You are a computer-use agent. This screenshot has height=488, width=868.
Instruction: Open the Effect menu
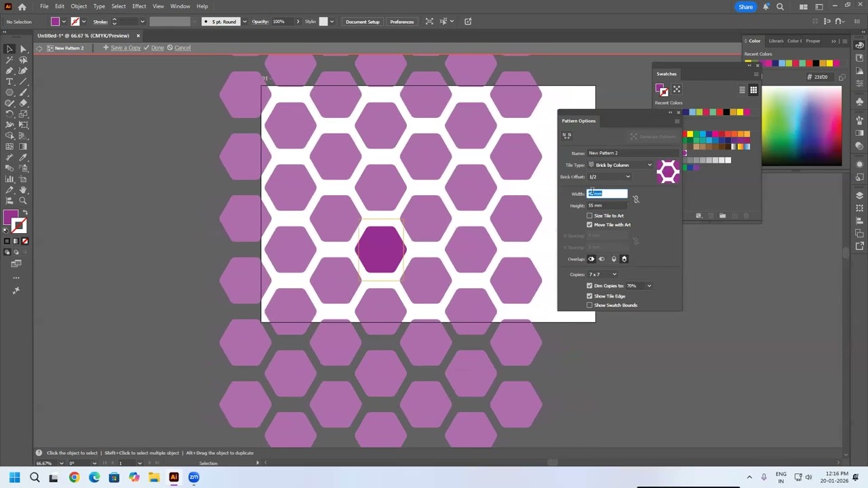pos(139,7)
